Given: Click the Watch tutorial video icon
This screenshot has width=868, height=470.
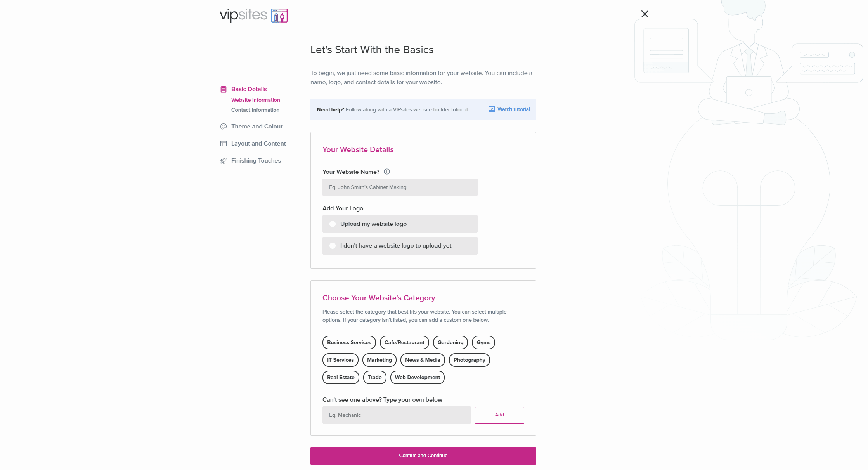Looking at the screenshot, I should [491, 109].
